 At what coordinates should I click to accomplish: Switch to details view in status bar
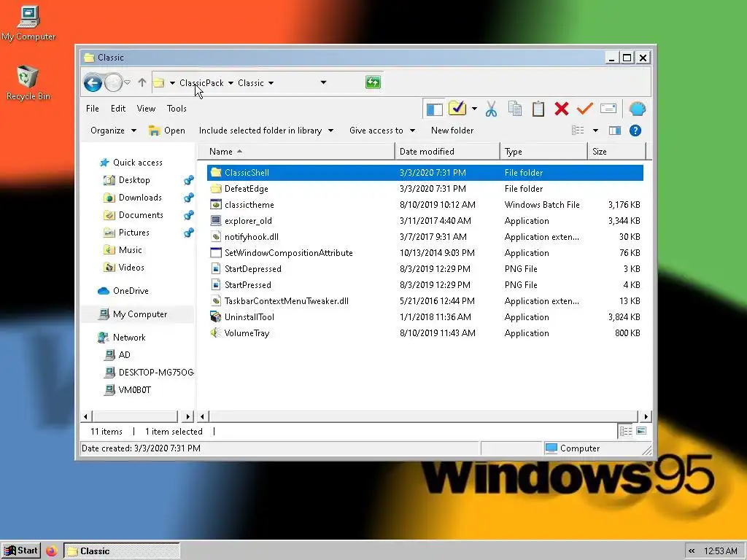click(625, 432)
